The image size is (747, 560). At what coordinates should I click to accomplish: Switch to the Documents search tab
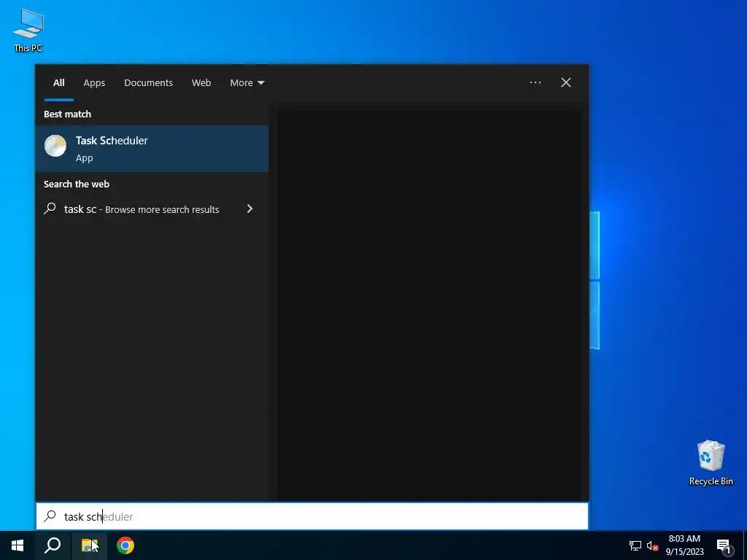[x=148, y=83]
